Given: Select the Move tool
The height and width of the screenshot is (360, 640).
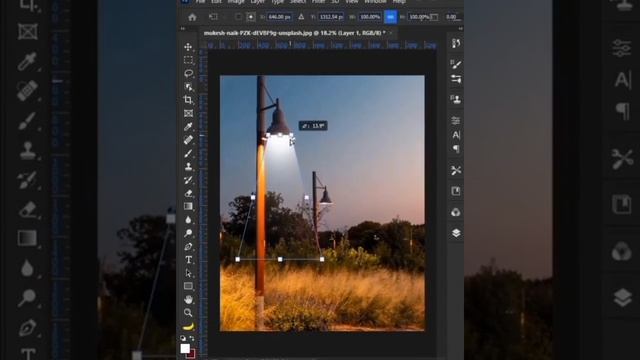Looking at the screenshot, I should click(x=188, y=47).
